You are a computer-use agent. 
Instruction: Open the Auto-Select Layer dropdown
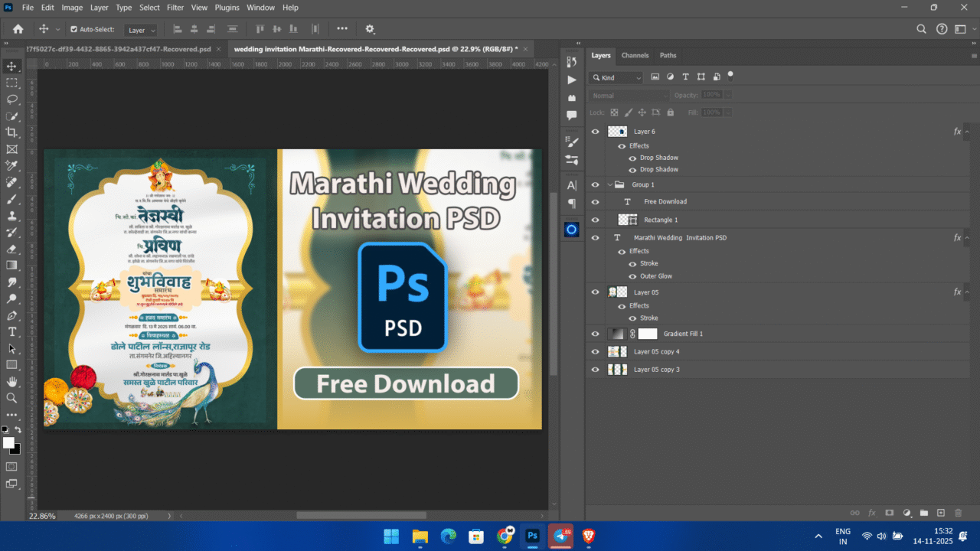point(142,30)
